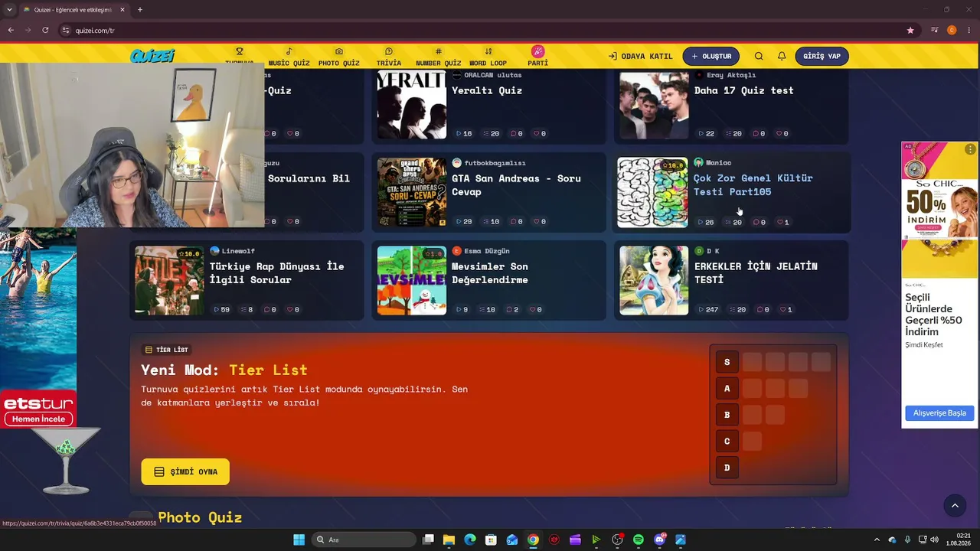Open the Chrome three-dot menu
The width and height of the screenshot is (980, 551).
click(x=969, y=31)
